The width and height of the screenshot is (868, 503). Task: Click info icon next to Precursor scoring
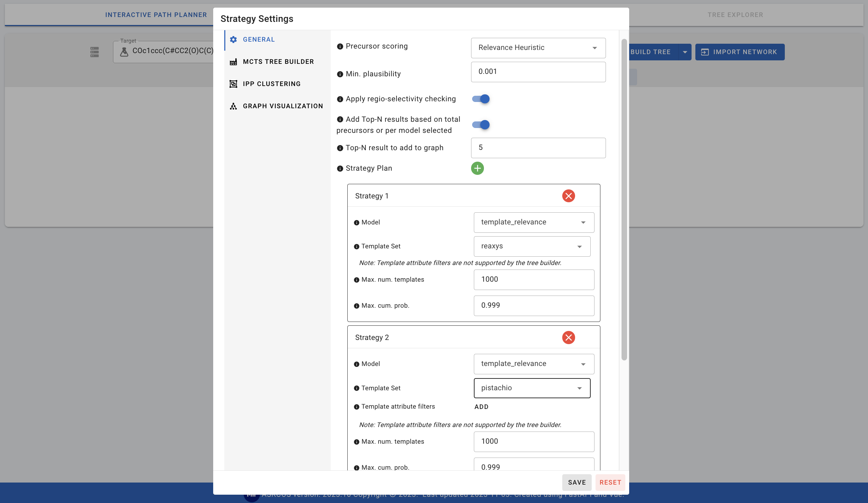(340, 46)
